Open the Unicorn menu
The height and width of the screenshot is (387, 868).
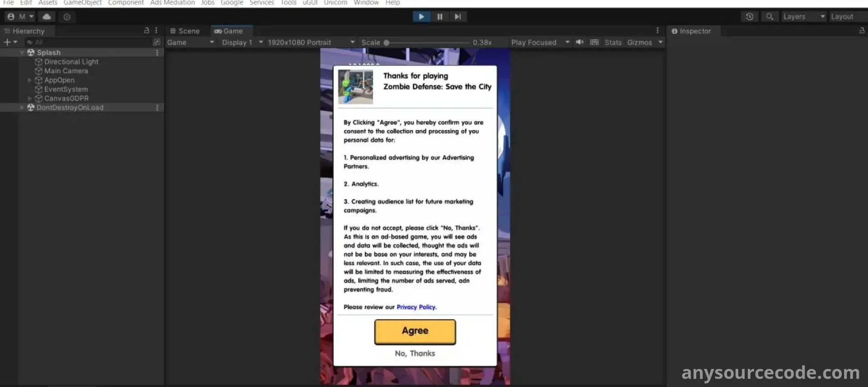335,3
